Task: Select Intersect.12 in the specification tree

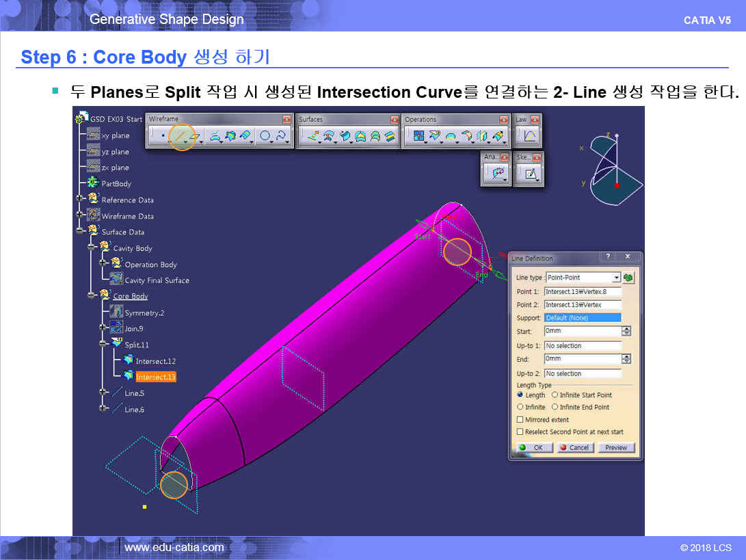Action: (155, 361)
